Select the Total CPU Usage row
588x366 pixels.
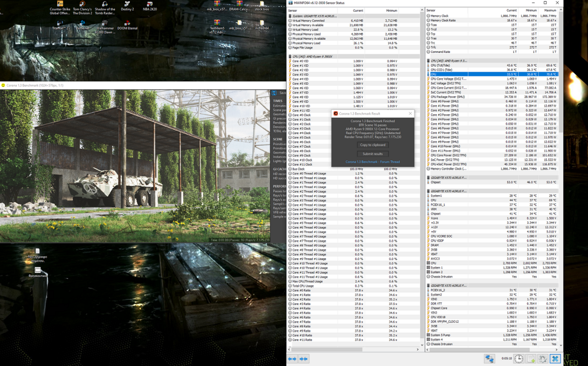click(x=353, y=286)
